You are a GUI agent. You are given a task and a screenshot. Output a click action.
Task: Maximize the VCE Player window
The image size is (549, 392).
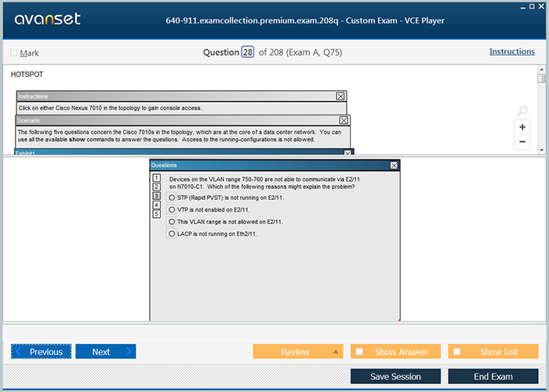[532, 6]
